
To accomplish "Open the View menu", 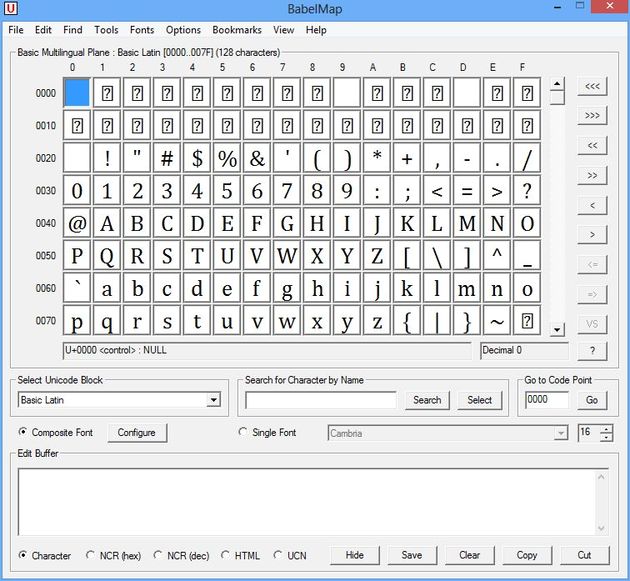I will coord(284,30).
